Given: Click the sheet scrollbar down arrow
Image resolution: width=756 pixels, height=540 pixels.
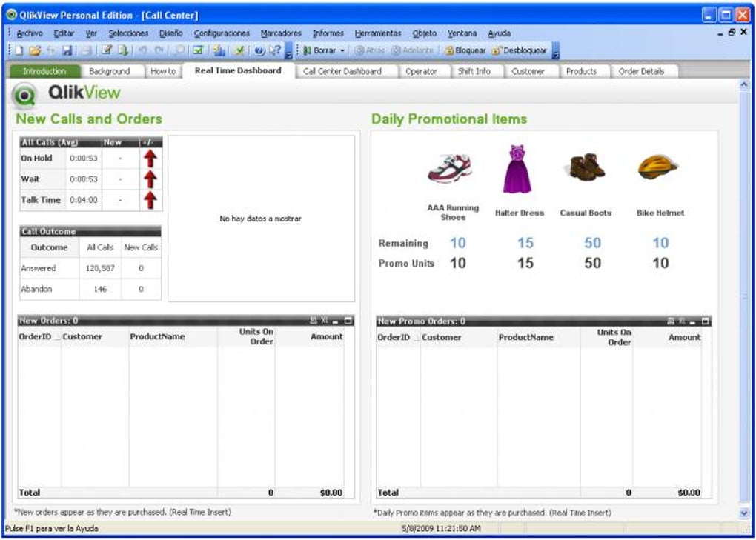Looking at the screenshot, I should [744, 513].
